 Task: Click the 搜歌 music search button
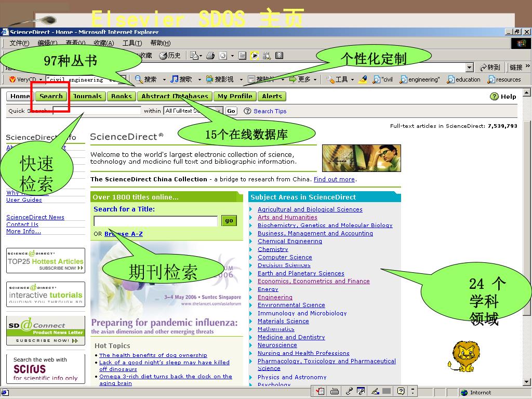coord(181,79)
